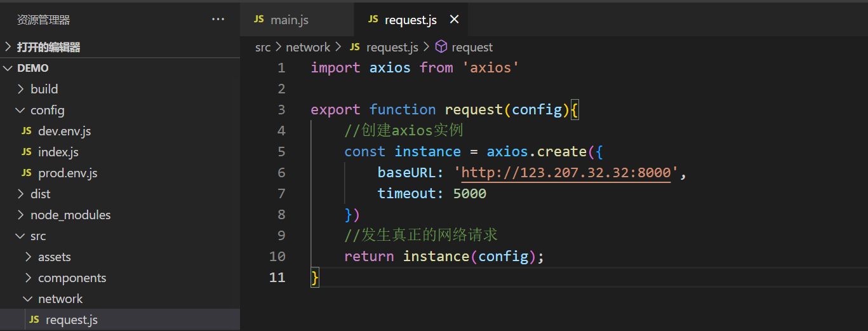This screenshot has height=331, width=868.
Task: Select request.js in the network folder
Action: [x=71, y=320]
